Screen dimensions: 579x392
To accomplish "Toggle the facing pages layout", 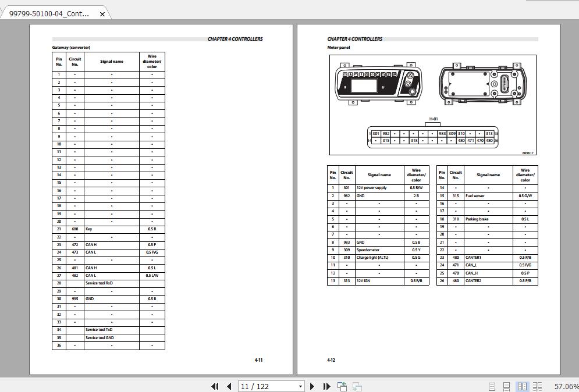I will pos(522,386).
